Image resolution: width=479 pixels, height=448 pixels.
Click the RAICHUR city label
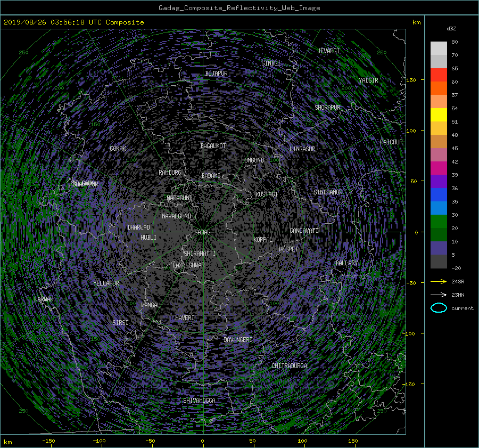click(x=391, y=142)
